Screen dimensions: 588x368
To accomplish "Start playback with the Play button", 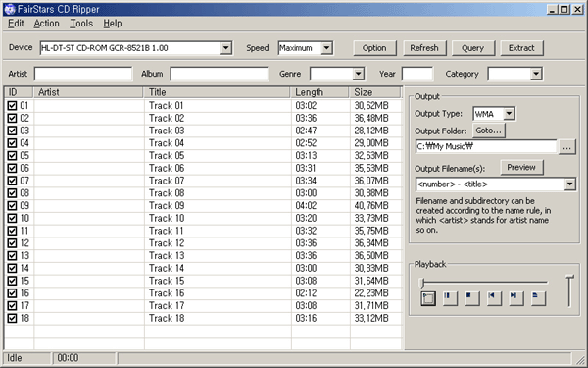I will 428,298.
